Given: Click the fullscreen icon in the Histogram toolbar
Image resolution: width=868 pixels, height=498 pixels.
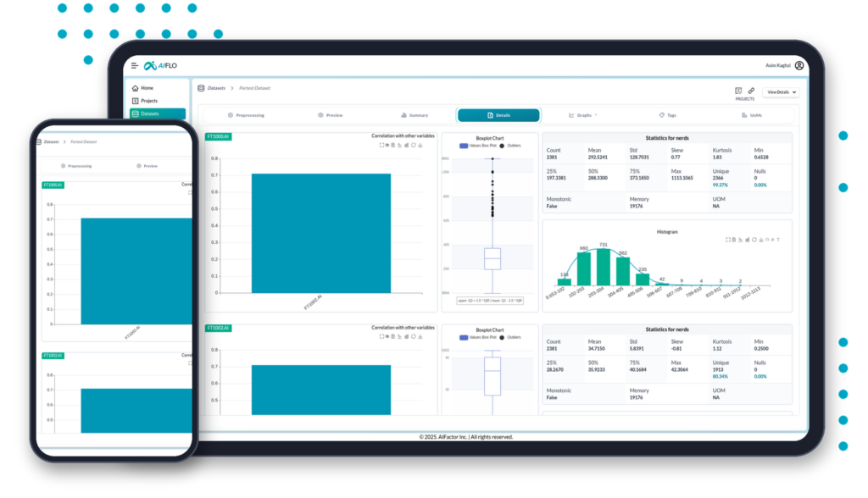Looking at the screenshot, I should click(x=728, y=240).
